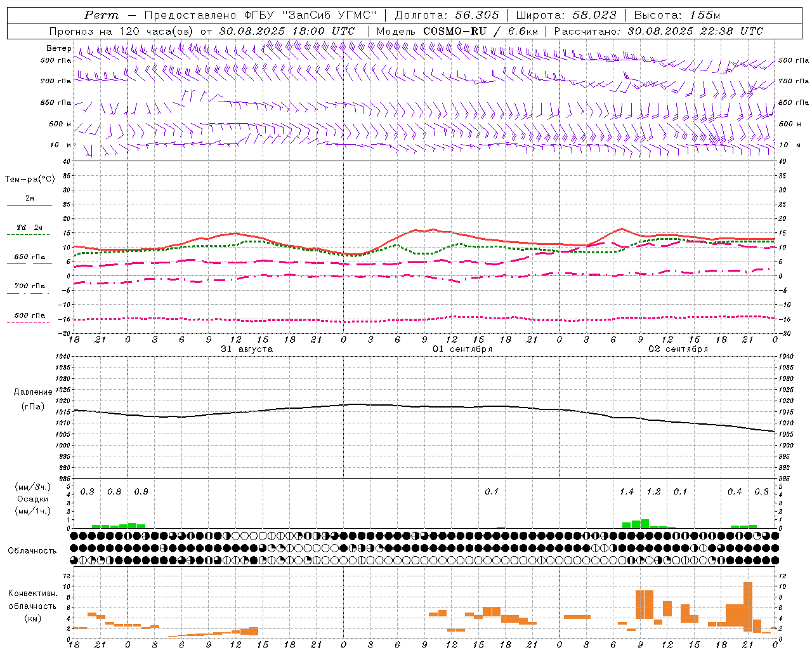Viewport: 812px width, 650px height.
Task: Click the '02 сентября' date label
Action: (x=678, y=349)
